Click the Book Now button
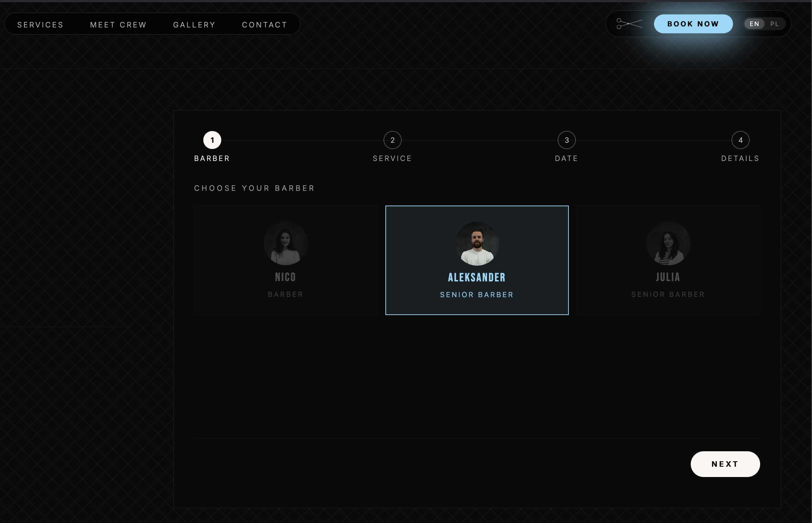Screen dimensions: 812x523 693,24
